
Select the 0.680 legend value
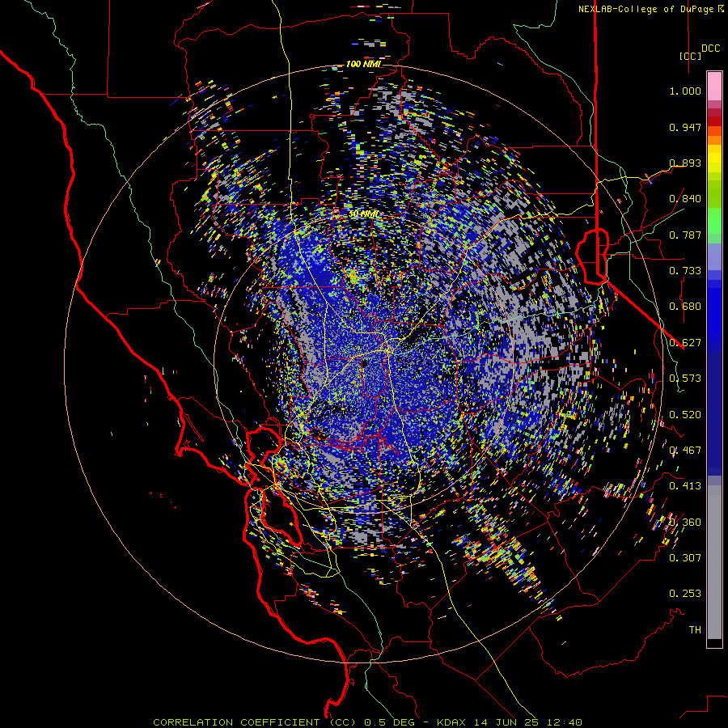tap(685, 307)
